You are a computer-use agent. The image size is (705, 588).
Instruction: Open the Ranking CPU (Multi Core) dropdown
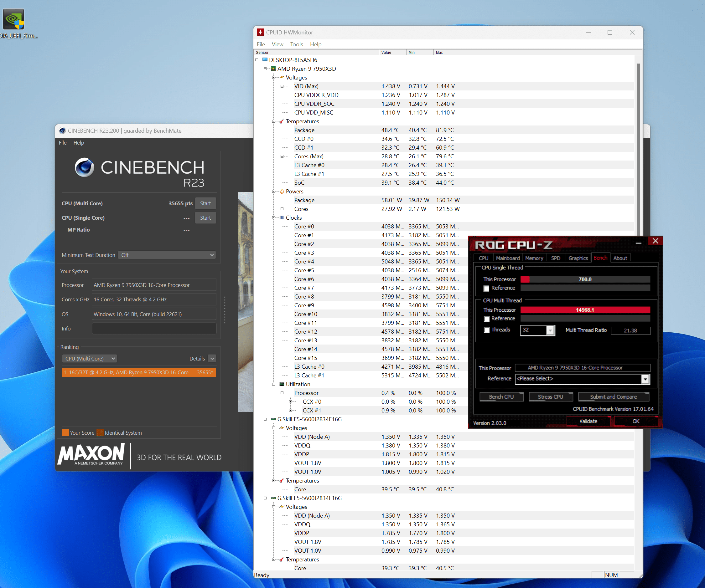(x=89, y=359)
